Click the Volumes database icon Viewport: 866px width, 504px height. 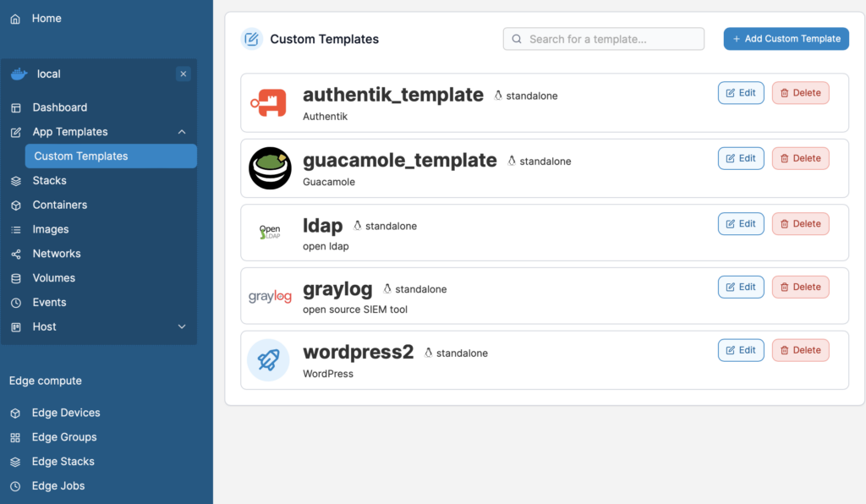click(16, 278)
